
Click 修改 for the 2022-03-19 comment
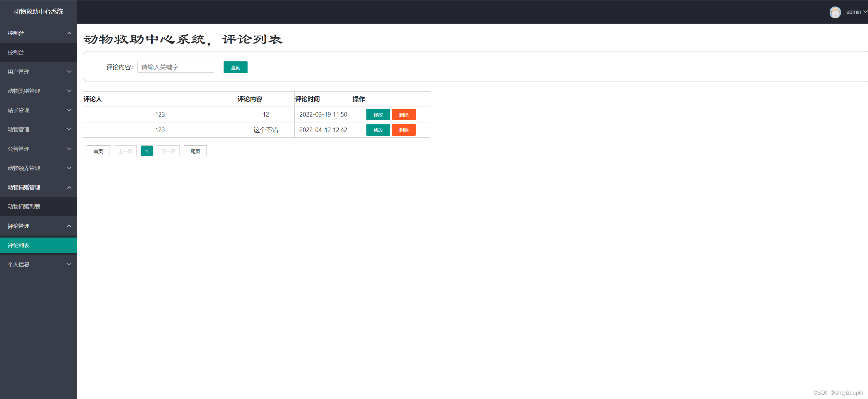pyautogui.click(x=378, y=114)
